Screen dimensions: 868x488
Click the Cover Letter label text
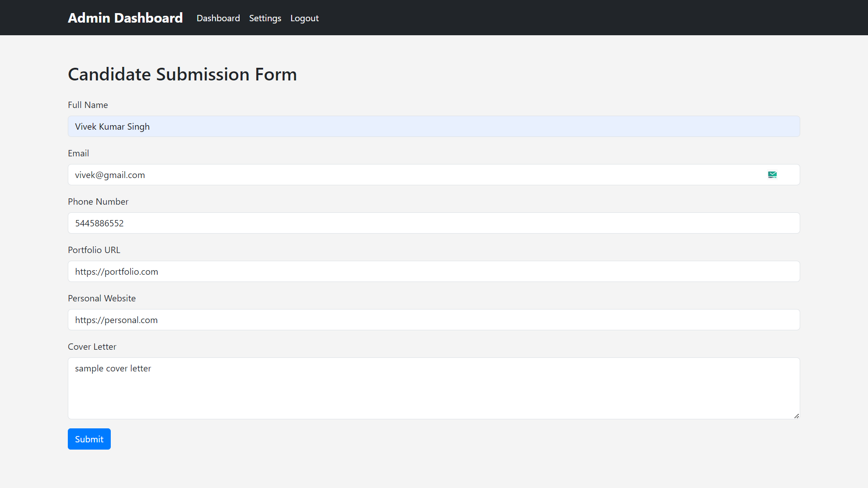pos(92,347)
